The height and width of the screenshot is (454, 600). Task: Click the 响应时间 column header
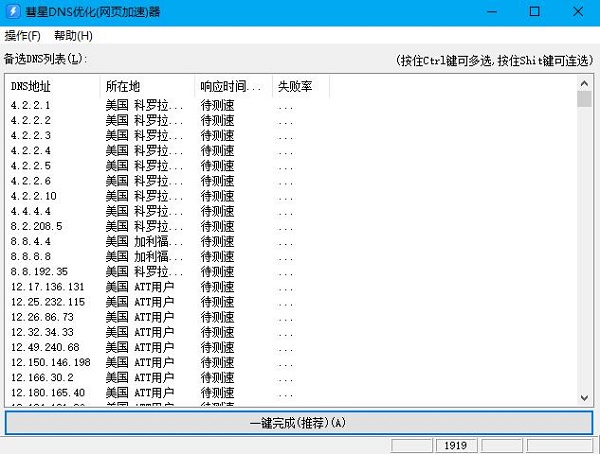pos(232,87)
